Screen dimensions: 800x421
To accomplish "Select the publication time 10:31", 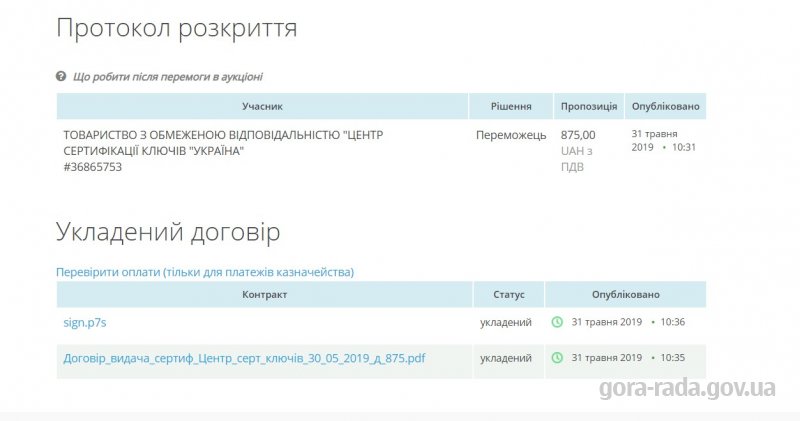I will tap(684, 147).
